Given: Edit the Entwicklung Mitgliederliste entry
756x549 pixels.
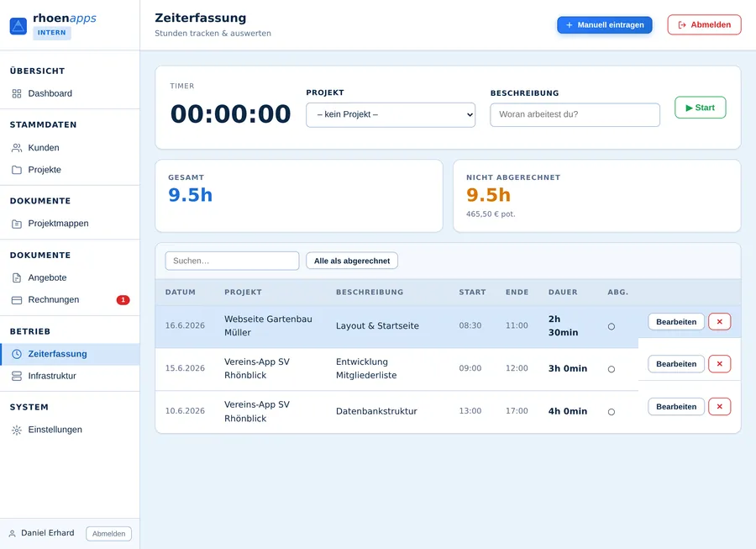Looking at the screenshot, I should coord(676,364).
